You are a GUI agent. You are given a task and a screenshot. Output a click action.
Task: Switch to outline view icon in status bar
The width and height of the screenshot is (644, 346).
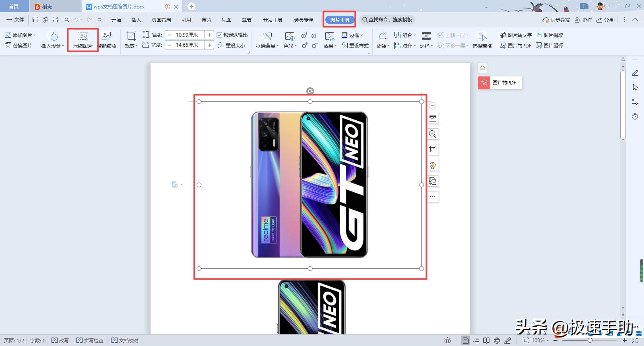[476, 340]
